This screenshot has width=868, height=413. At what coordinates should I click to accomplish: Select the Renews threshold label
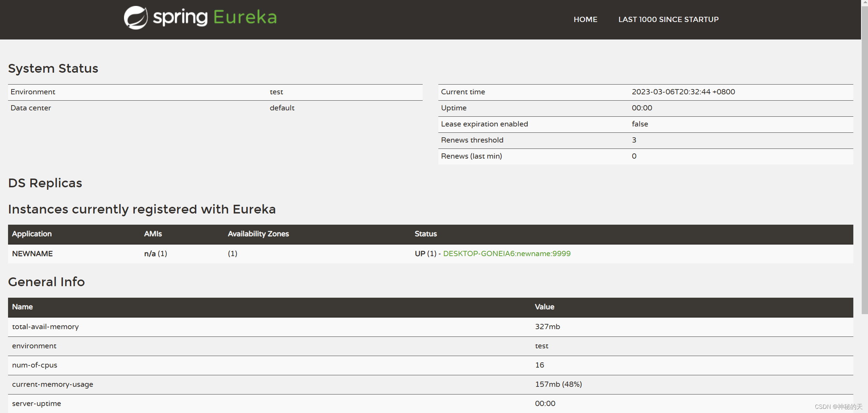tap(472, 140)
